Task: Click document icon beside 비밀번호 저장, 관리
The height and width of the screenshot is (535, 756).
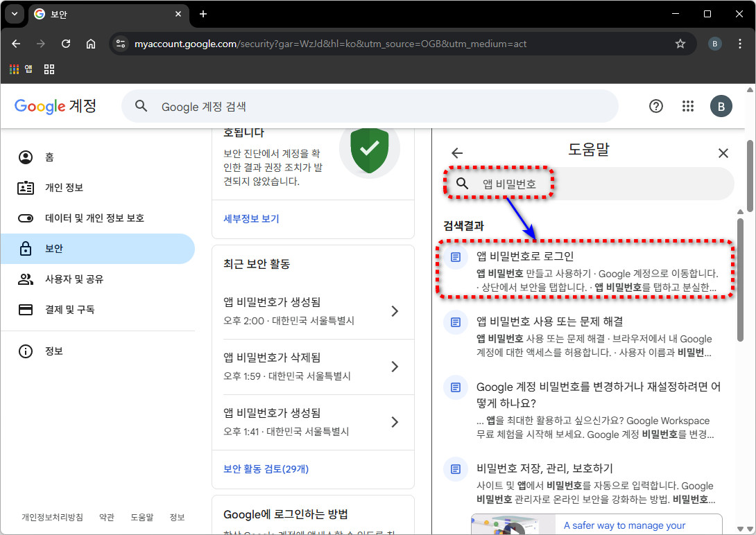Action: (x=455, y=468)
